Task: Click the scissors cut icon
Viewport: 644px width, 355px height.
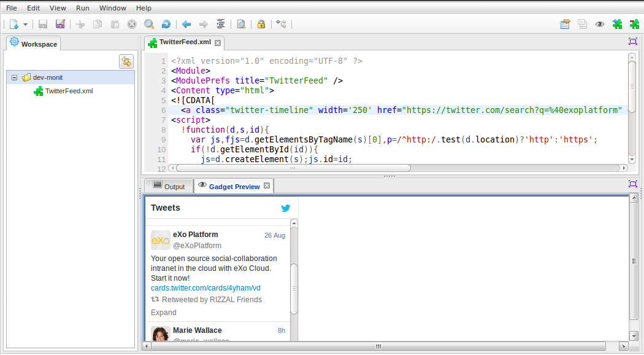Action: [x=80, y=25]
